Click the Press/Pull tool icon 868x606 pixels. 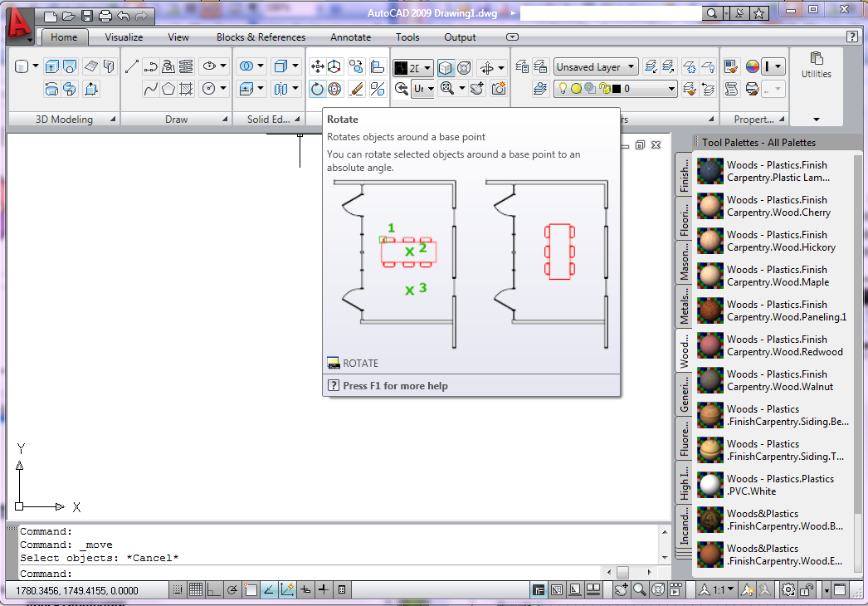[90, 89]
